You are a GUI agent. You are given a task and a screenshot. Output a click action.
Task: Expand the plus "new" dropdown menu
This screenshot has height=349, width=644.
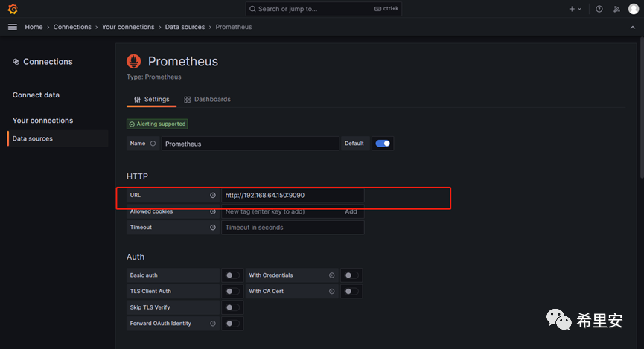coord(576,9)
